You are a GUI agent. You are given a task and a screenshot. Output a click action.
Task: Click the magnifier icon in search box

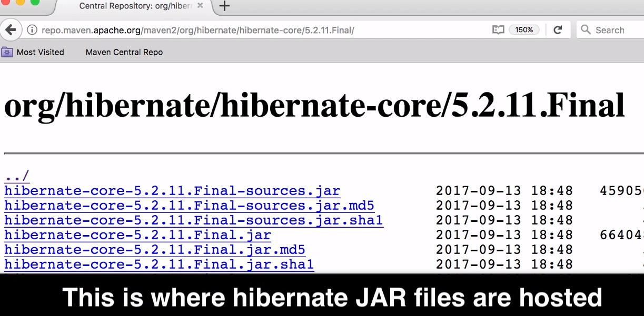tap(586, 30)
